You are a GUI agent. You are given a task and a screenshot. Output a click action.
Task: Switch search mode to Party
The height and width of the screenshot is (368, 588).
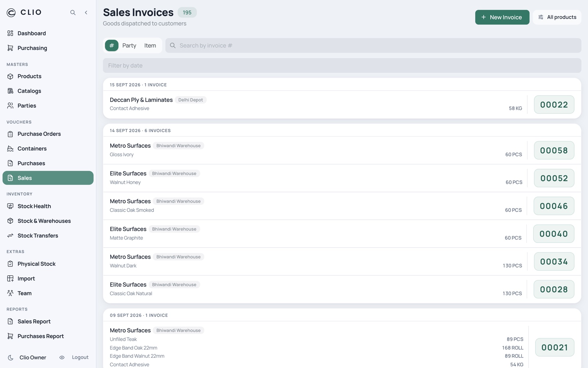point(129,46)
